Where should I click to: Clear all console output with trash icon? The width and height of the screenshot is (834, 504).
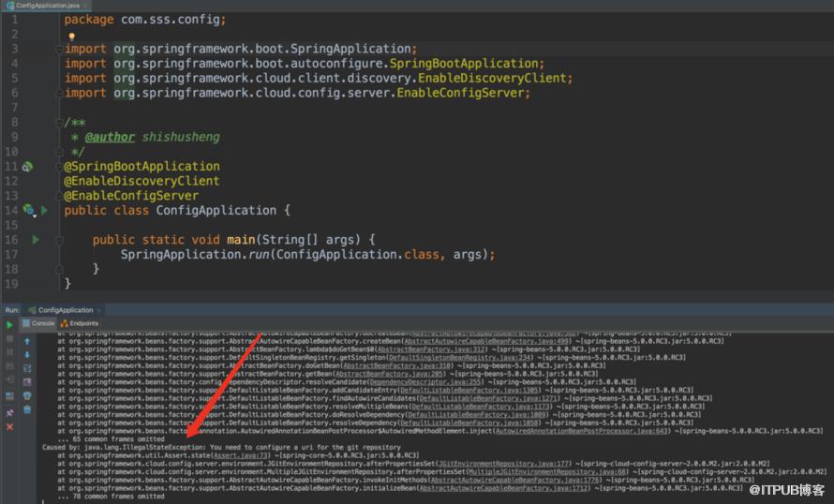(x=27, y=409)
